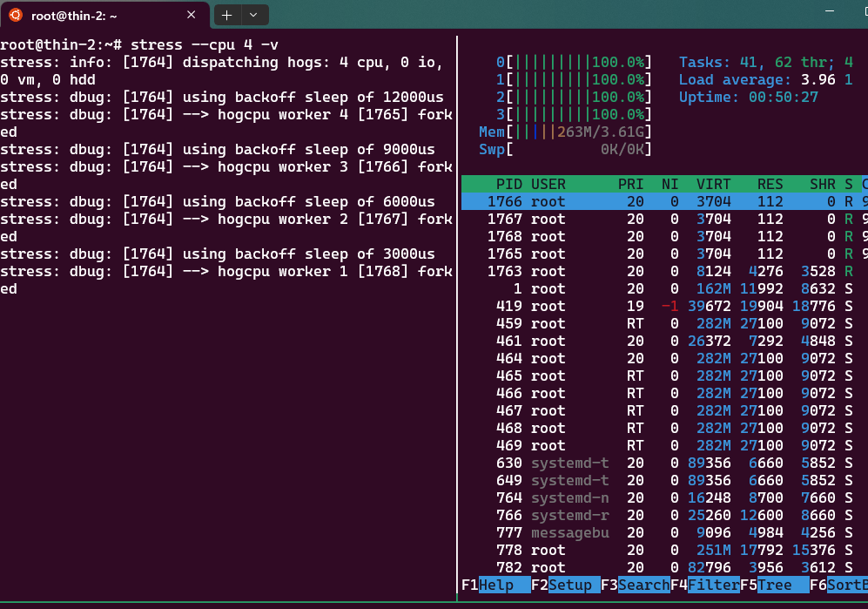Open the tab profile dropdown arrow

(x=253, y=15)
